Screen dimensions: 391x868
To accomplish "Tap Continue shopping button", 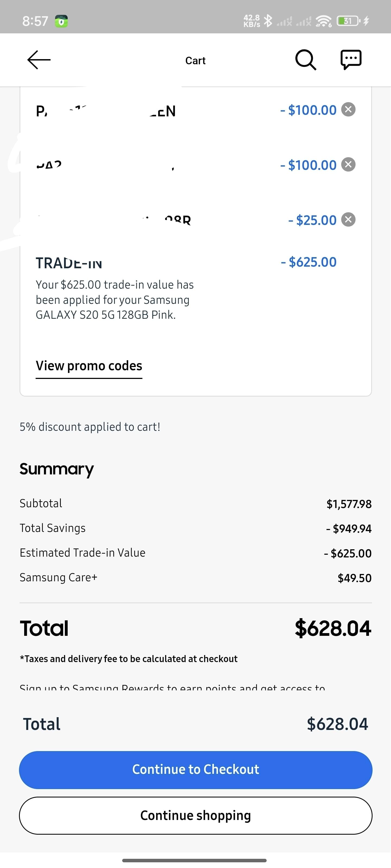I will click(196, 815).
